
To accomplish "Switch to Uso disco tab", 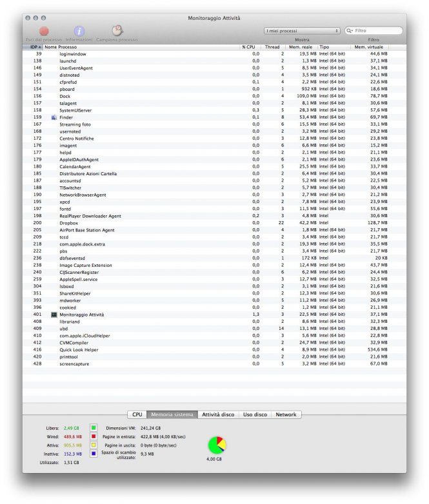I will (x=255, y=414).
